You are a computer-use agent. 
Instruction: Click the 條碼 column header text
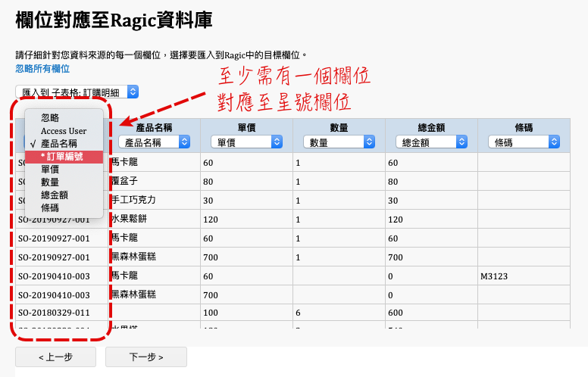coord(524,128)
